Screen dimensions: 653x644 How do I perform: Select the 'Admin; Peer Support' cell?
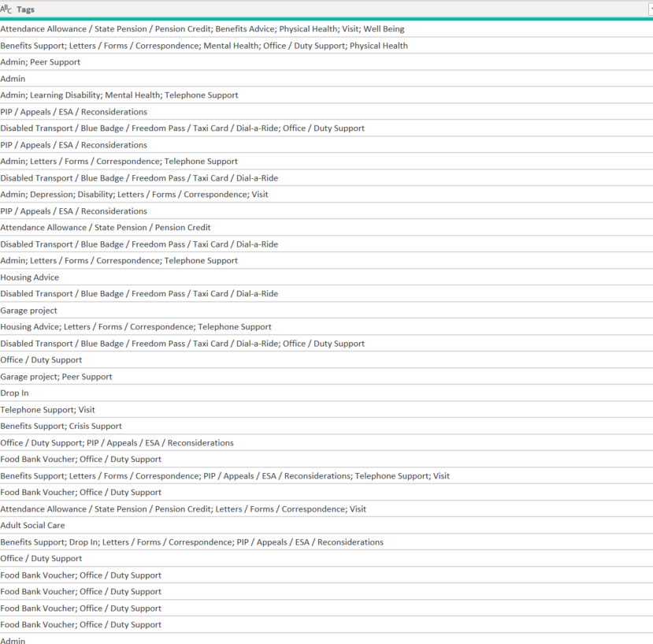[326, 62]
